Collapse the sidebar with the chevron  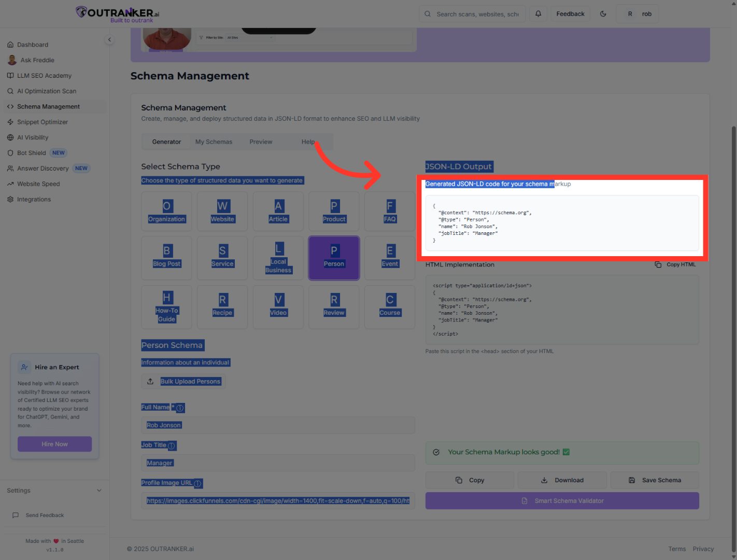[109, 39]
